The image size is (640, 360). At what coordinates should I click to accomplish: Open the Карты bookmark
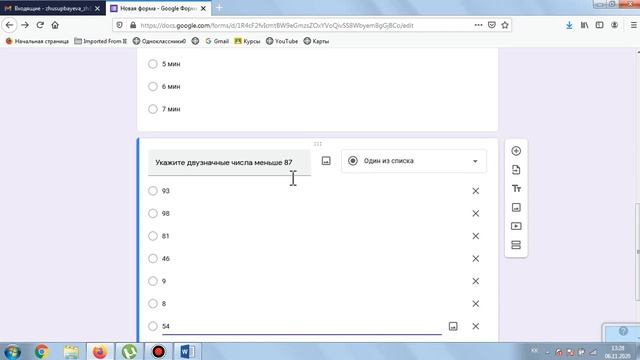tap(316, 41)
